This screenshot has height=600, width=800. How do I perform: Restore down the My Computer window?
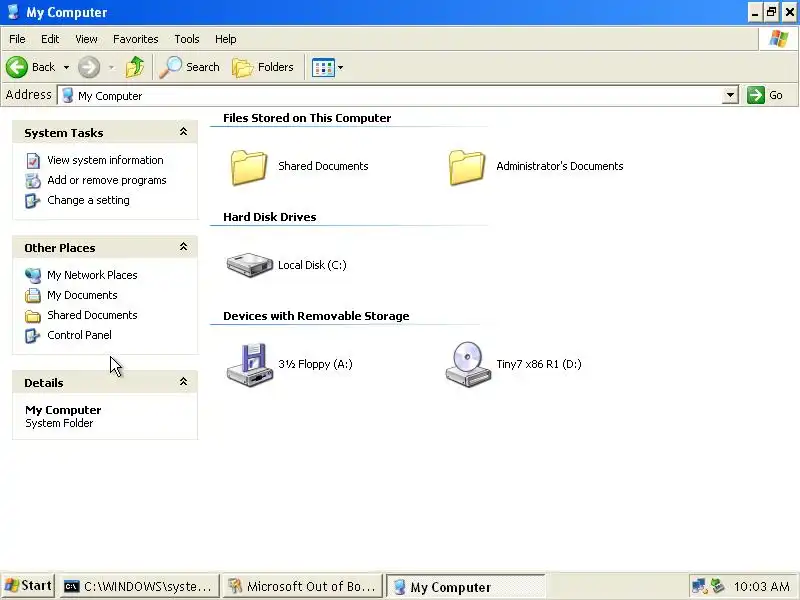coord(771,12)
